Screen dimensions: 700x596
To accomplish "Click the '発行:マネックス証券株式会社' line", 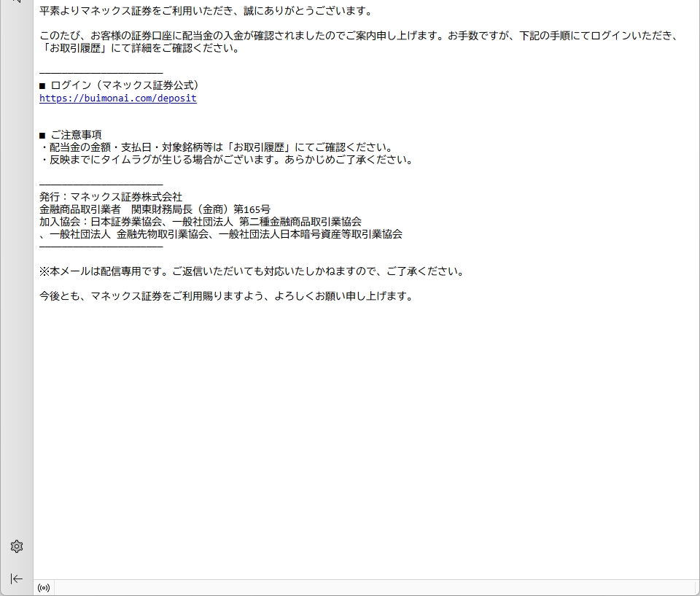I will 111,197.
